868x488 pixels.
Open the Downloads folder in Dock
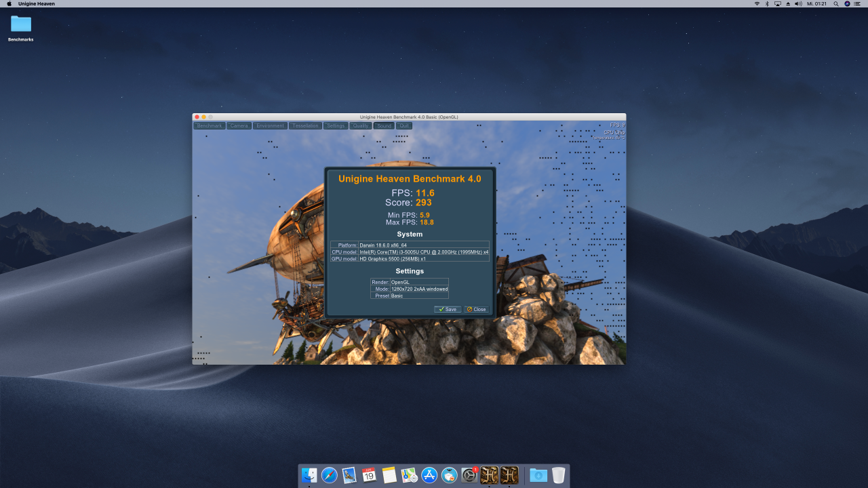pos(538,475)
